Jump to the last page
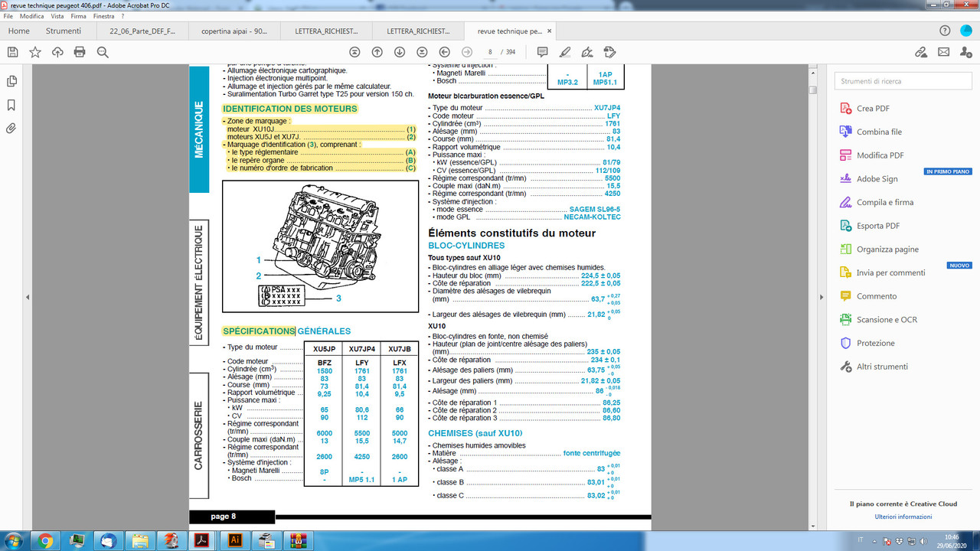Screen dimensions: 980x551 pyautogui.click(x=422, y=52)
